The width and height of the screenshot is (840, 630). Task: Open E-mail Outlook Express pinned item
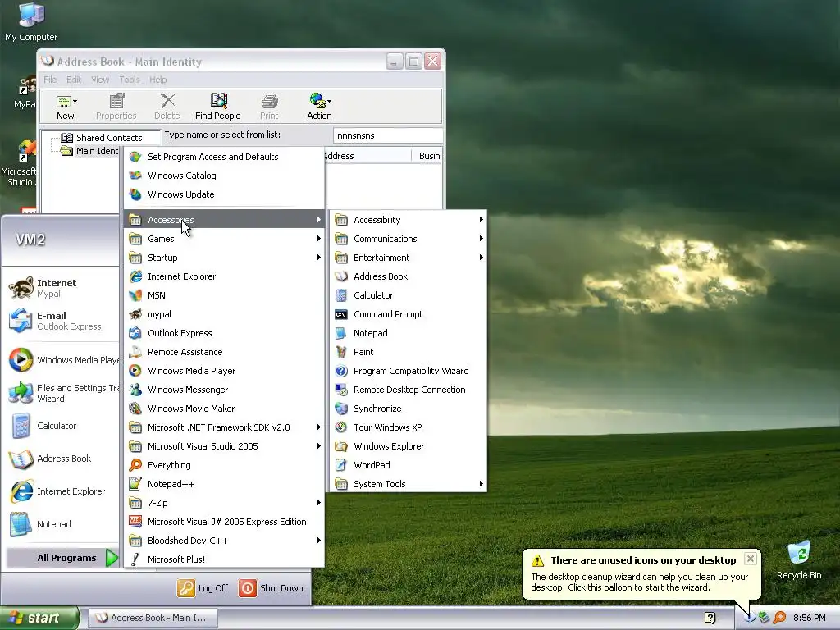(x=60, y=321)
